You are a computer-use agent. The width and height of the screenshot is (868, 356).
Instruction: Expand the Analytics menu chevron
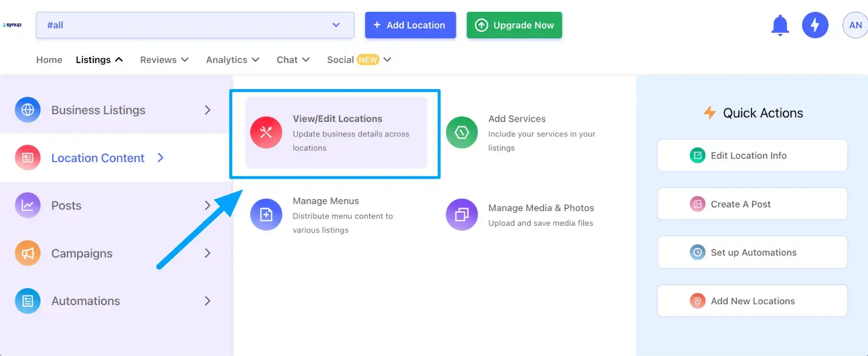(x=256, y=60)
